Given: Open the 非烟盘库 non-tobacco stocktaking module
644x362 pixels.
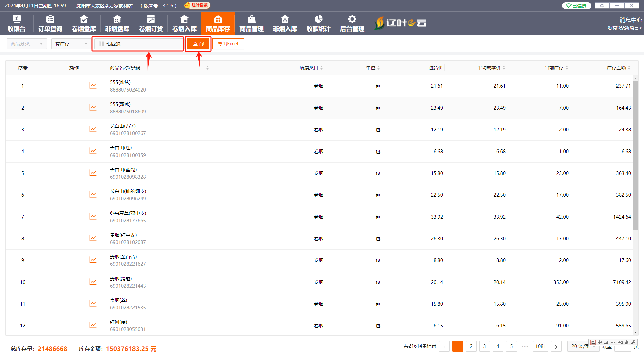Looking at the screenshot, I should click(x=117, y=23).
